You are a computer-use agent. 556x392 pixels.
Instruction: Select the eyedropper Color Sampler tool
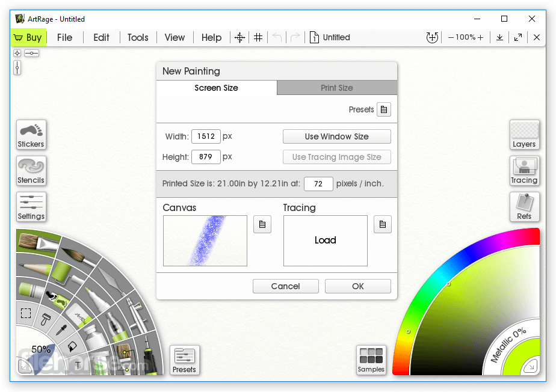[61, 329]
